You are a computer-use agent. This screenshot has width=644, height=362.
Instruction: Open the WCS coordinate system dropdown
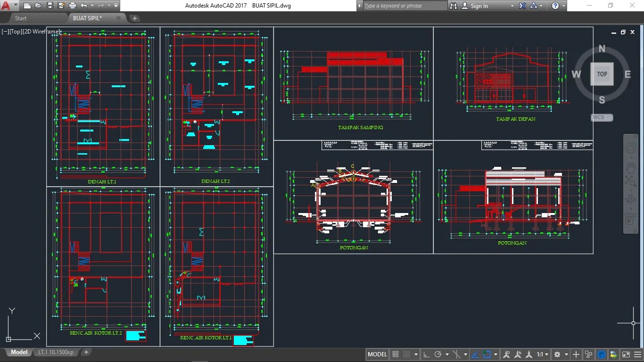[x=602, y=117]
